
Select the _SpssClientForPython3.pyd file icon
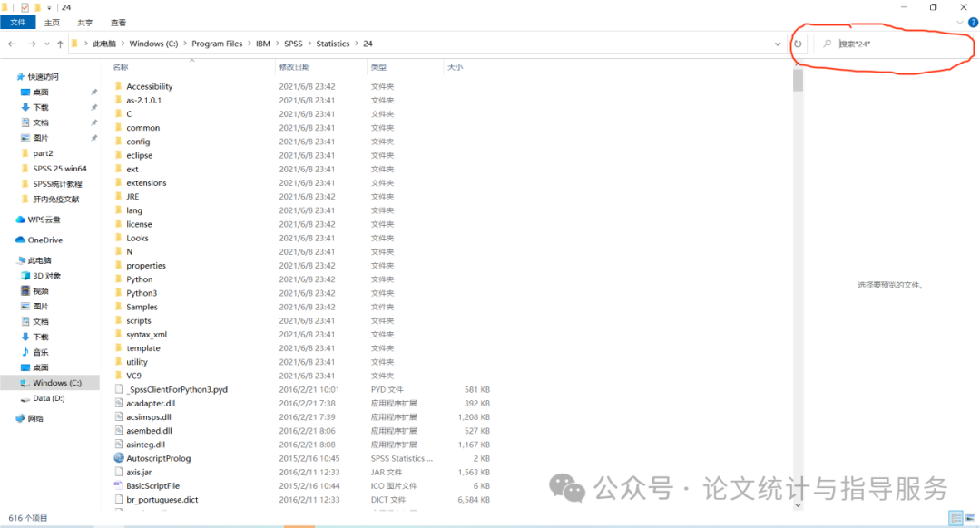coord(119,388)
